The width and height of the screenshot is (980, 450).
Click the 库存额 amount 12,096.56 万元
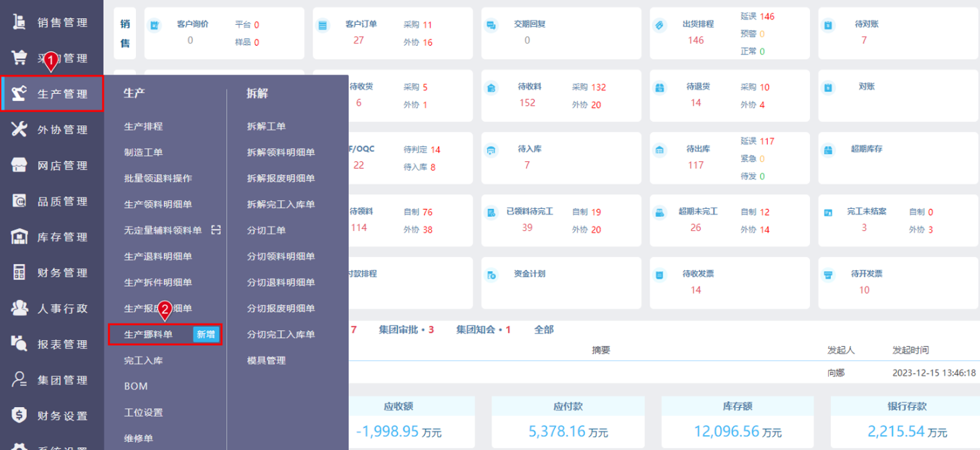coord(738,432)
